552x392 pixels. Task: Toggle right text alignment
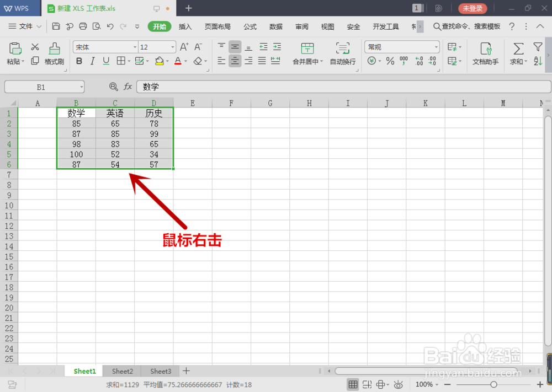pos(248,61)
